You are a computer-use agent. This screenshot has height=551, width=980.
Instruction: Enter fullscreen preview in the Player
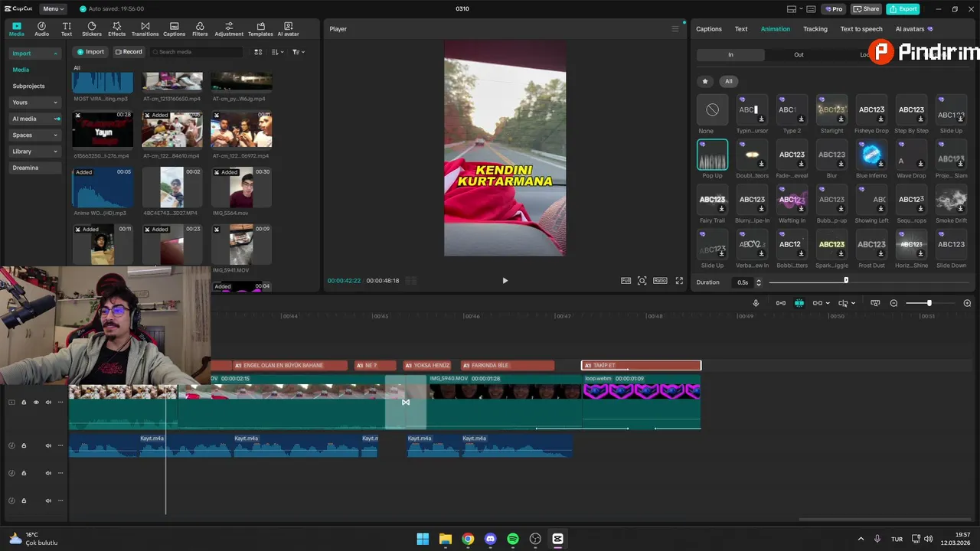click(x=679, y=281)
